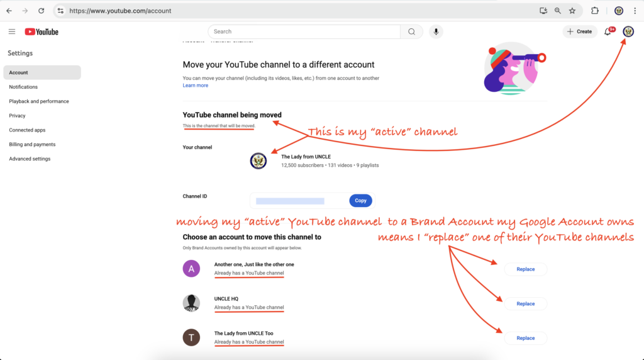Replace the UNCLE HQ channel
Image resolution: width=644 pixels, height=360 pixels.
[x=525, y=304]
